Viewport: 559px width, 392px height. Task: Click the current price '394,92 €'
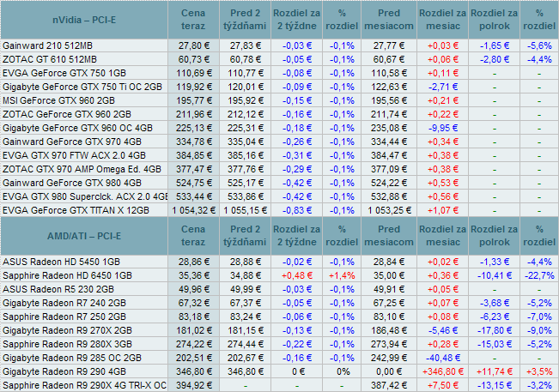(x=194, y=385)
